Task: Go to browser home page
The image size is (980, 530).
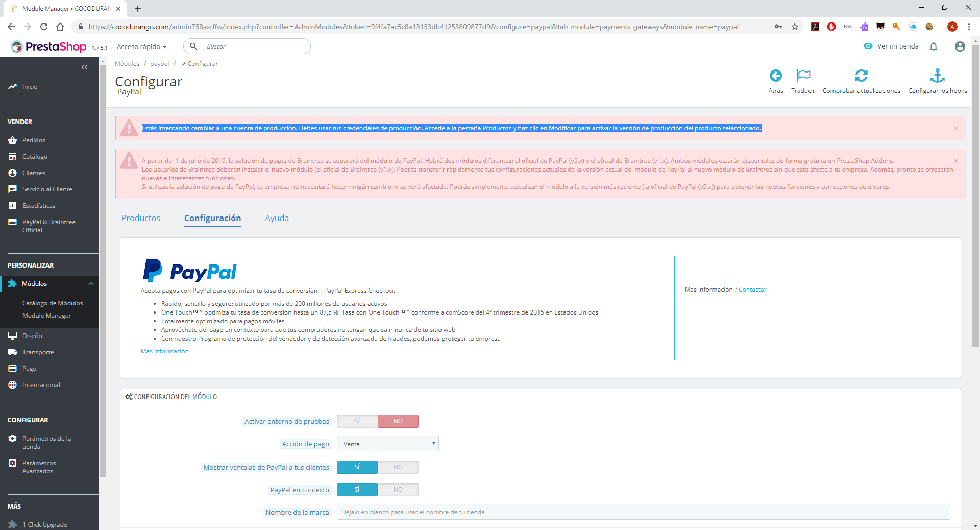Action: coord(60,27)
